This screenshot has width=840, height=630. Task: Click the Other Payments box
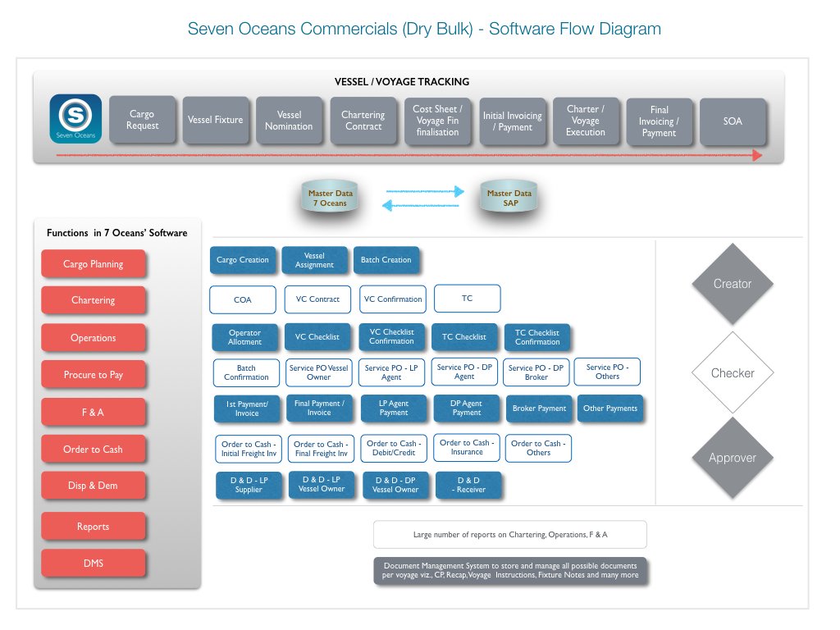click(x=610, y=409)
